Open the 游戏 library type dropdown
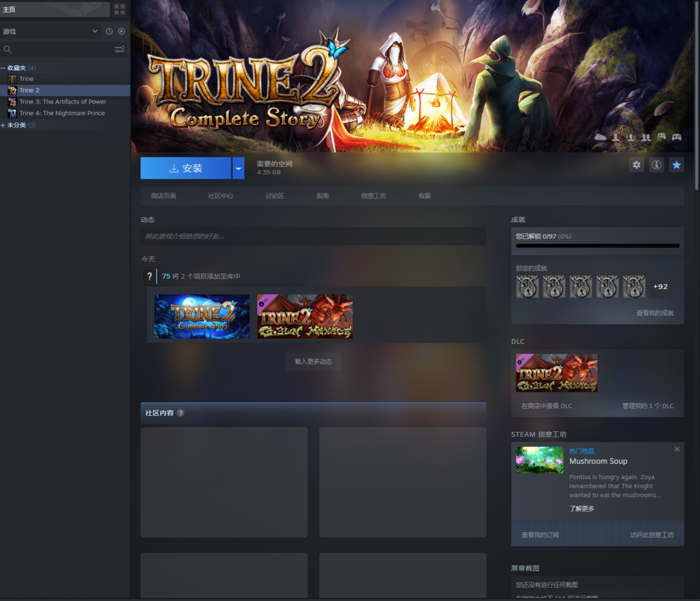 coord(51,31)
